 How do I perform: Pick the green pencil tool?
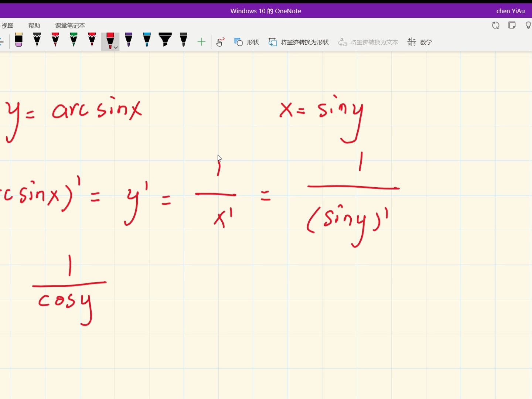click(74, 40)
